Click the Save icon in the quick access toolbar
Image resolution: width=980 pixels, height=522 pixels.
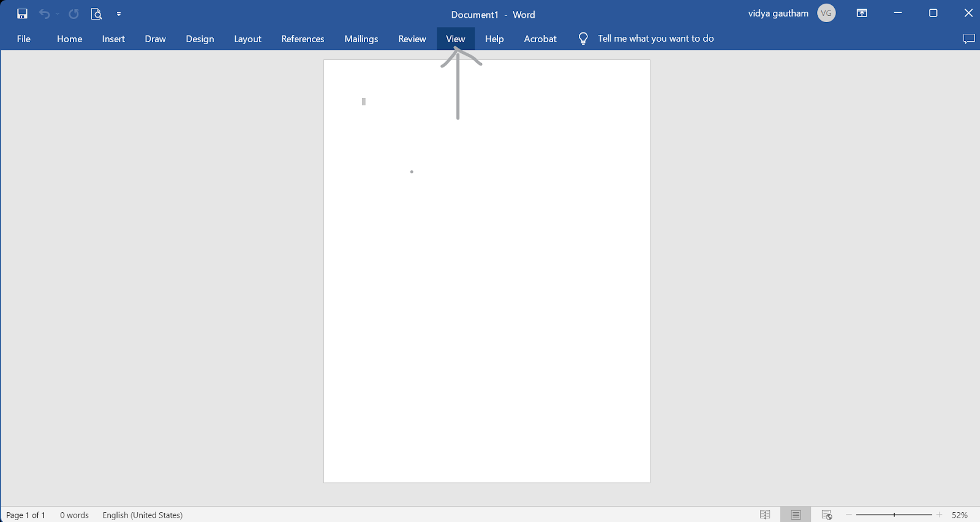tap(22, 13)
